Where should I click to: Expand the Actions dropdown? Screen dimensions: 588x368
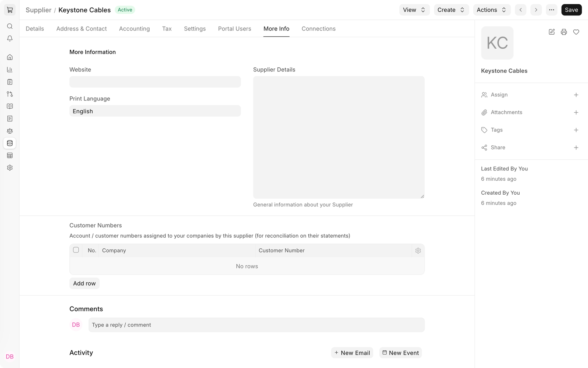(x=492, y=10)
